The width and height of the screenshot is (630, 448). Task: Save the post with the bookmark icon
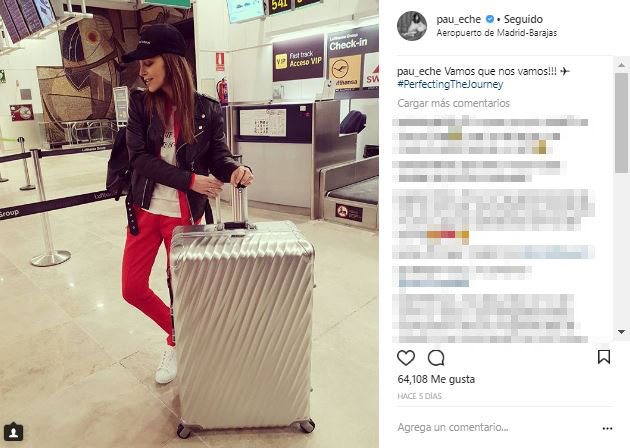(x=604, y=357)
